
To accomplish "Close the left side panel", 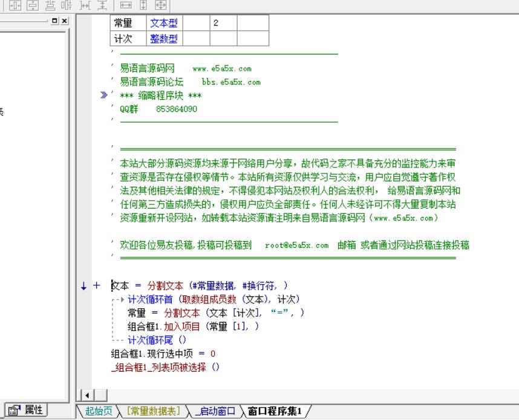I will click(x=65, y=21).
